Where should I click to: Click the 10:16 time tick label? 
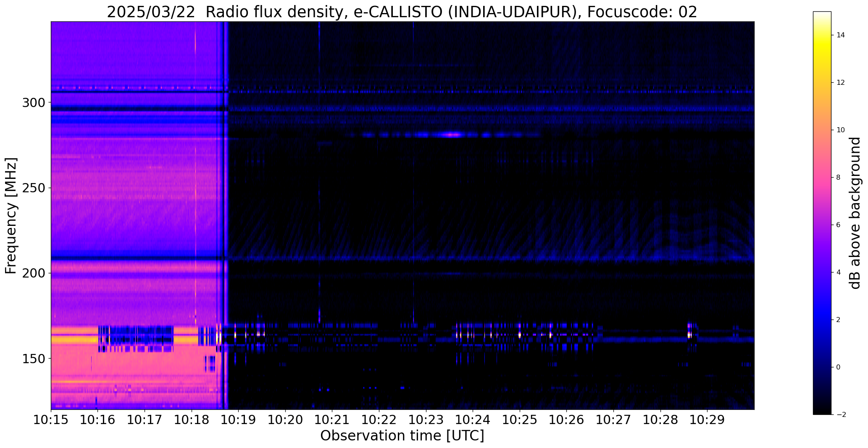click(x=98, y=419)
